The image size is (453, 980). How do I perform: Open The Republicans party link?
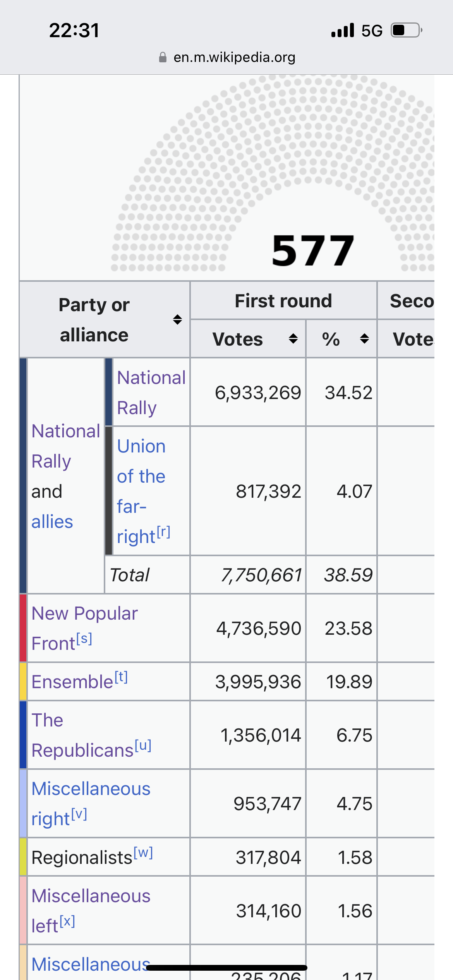click(x=82, y=735)
